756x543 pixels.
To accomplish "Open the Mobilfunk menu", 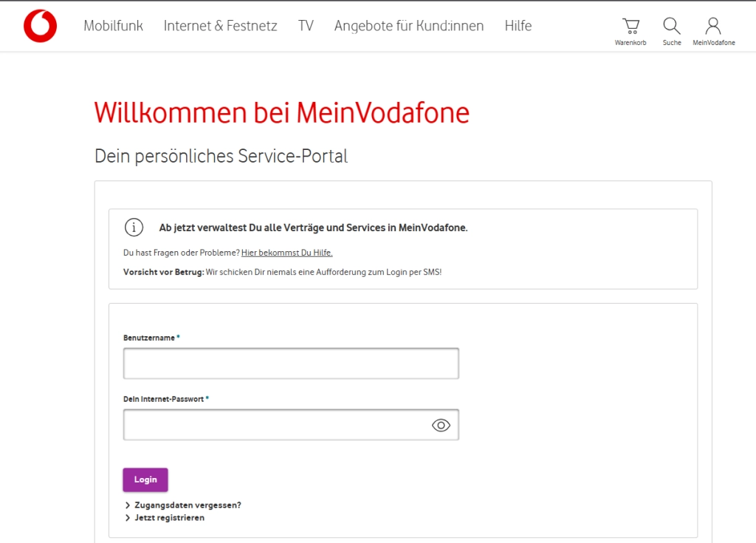I will coord(113,26).
